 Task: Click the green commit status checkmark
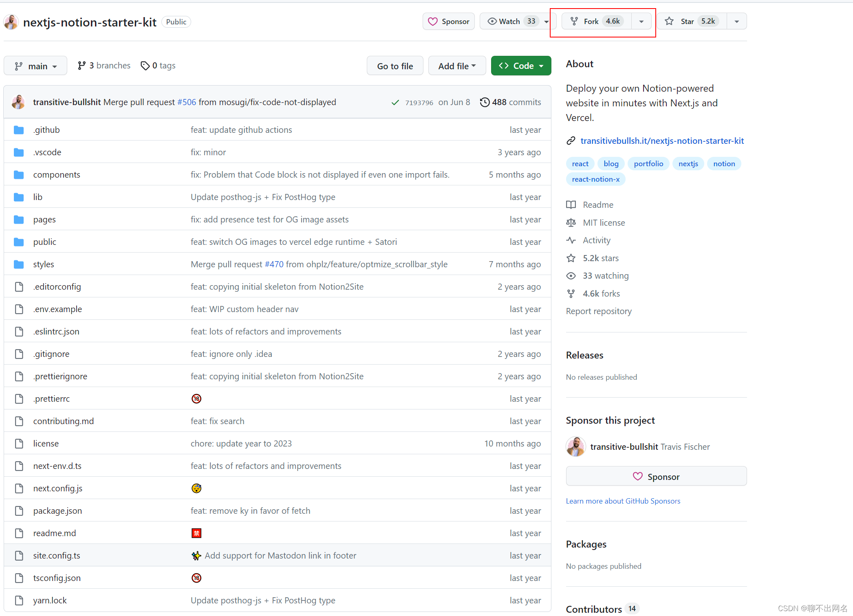point(395,103)
